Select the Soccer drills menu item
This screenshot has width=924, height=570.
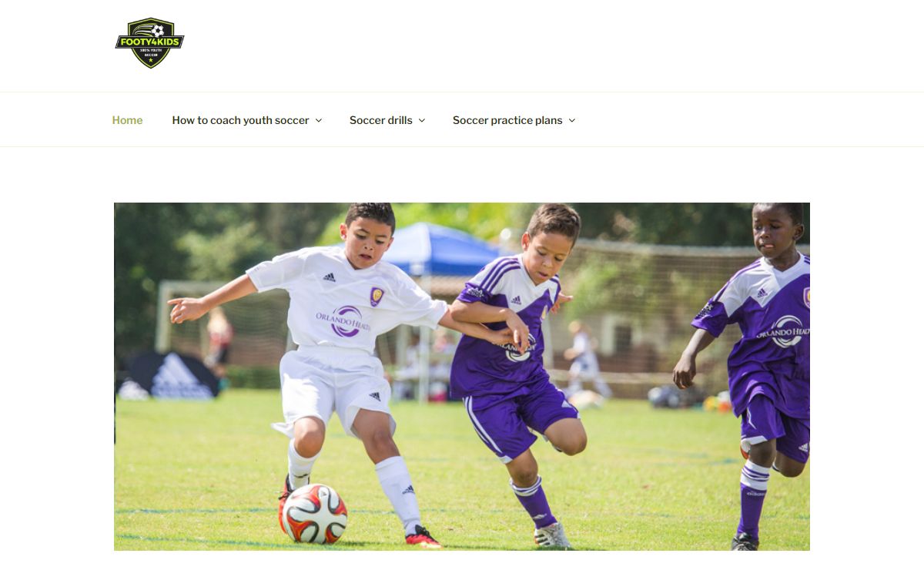coord(381,120)
